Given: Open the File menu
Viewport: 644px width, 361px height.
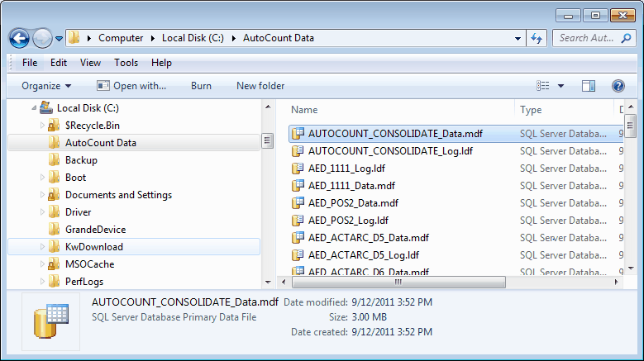Looking at the screenshot, I should pos(30,63).
